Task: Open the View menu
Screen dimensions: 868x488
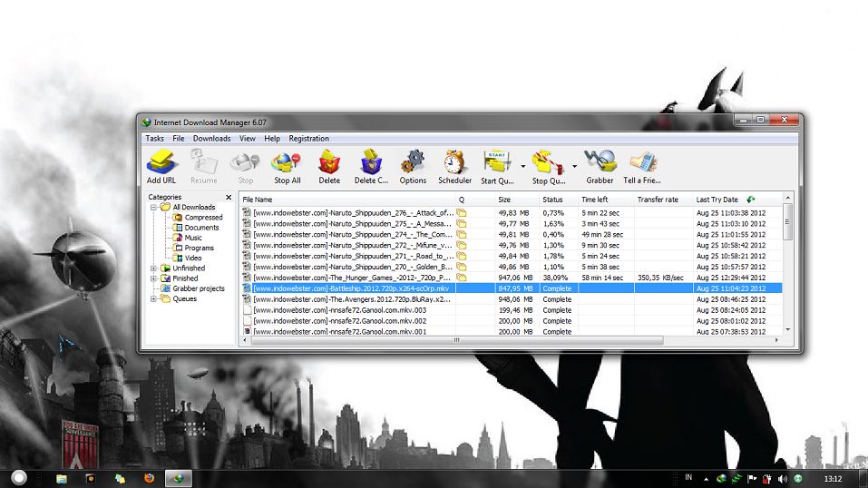Action: [247, 139]
